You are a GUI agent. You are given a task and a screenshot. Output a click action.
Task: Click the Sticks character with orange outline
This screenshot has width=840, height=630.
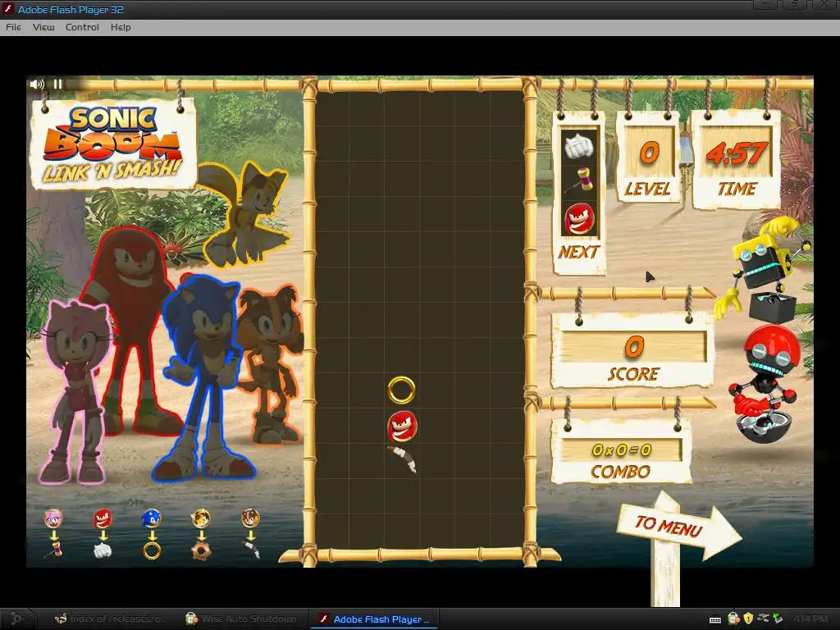pyautogui.click(x=271, y=364)
